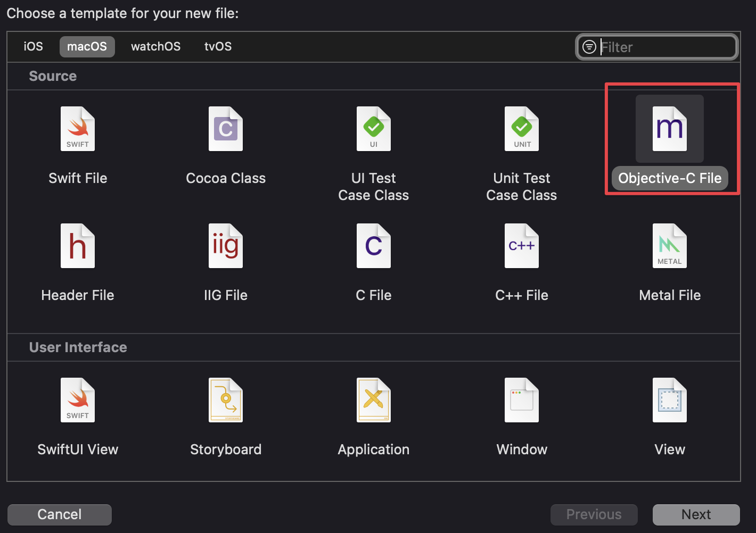Screen dimensions: 756x533
Task: Click the "Application" label
Action: (374, 449)
